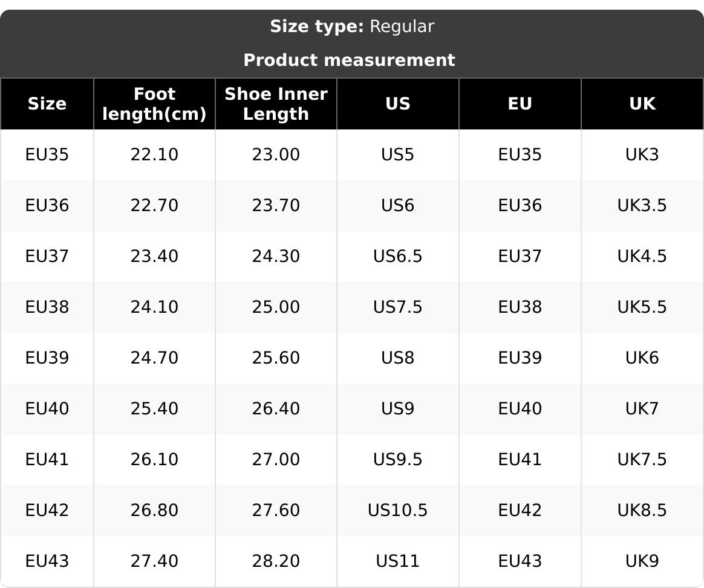
Task: Click foot length value 24.10
Action: 154,307
